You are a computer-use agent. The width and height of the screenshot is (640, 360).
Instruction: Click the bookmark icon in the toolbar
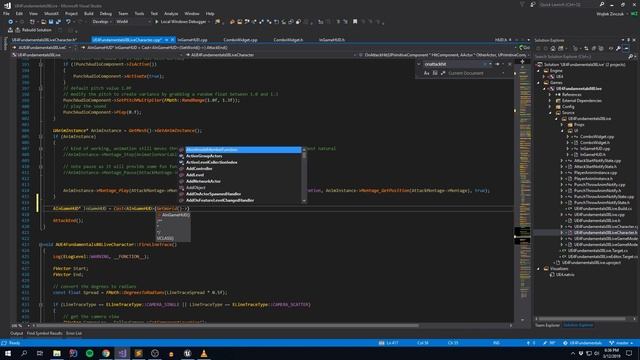coord(355,22)
